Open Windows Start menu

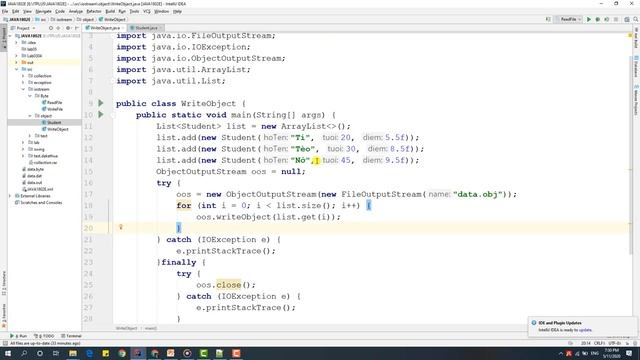8,353
